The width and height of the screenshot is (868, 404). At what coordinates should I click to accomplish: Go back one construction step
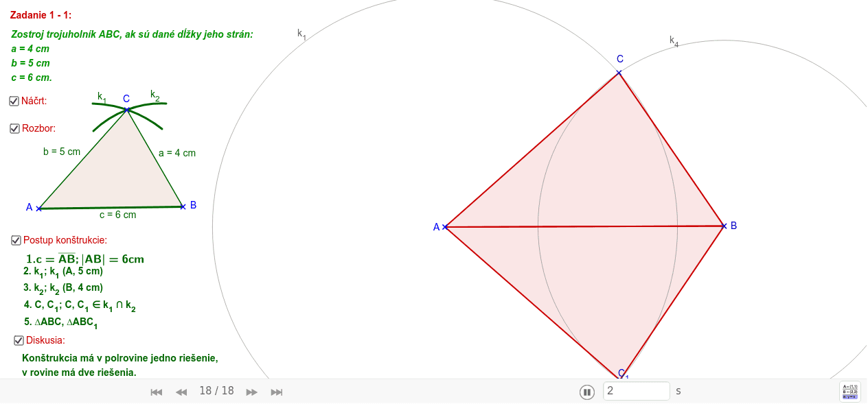(181, 392)
